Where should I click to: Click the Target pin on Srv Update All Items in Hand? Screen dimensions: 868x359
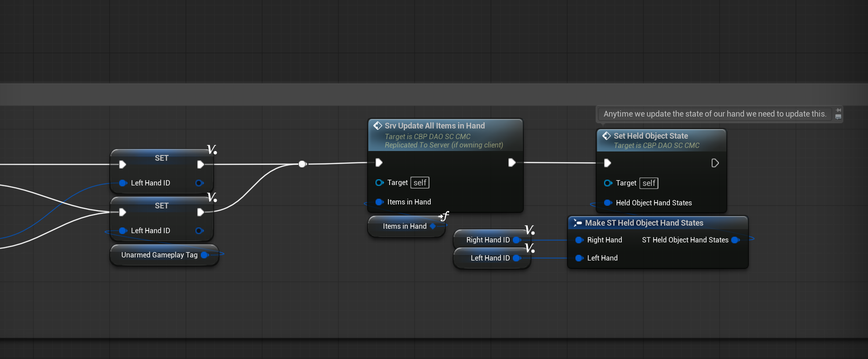379,183
